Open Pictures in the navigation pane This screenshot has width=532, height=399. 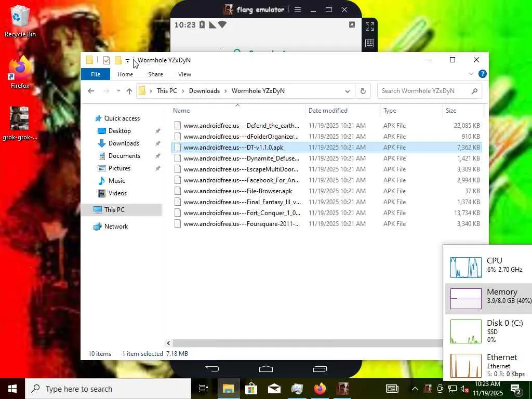pos(119,168)
